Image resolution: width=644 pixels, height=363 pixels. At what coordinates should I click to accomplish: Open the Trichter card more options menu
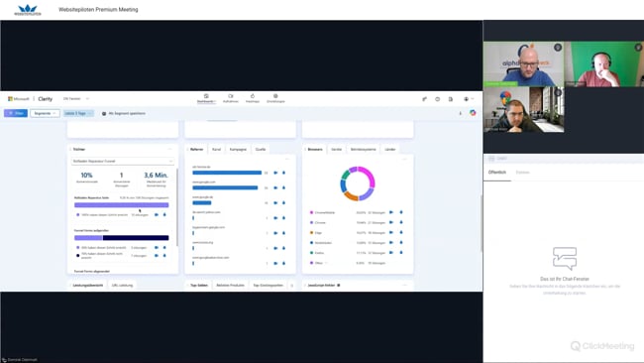(x=170, y=149)
